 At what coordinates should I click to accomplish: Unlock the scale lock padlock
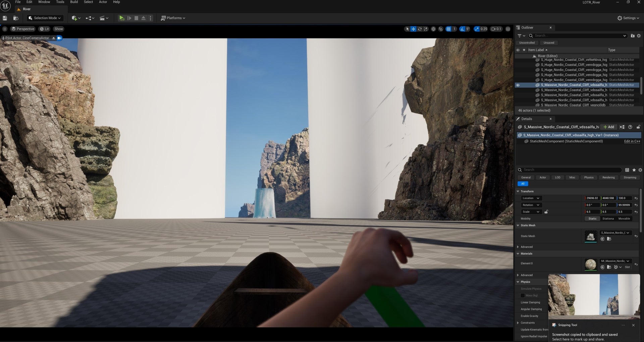point(546,212)
